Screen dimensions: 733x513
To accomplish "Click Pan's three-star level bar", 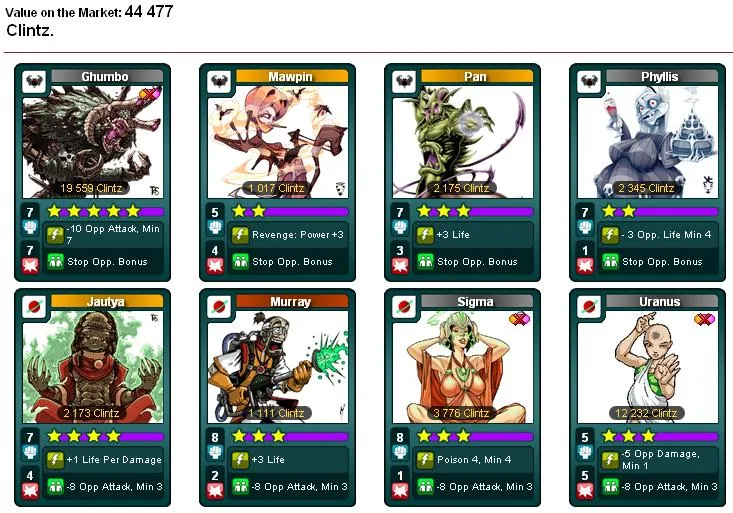I will (475, 211).
